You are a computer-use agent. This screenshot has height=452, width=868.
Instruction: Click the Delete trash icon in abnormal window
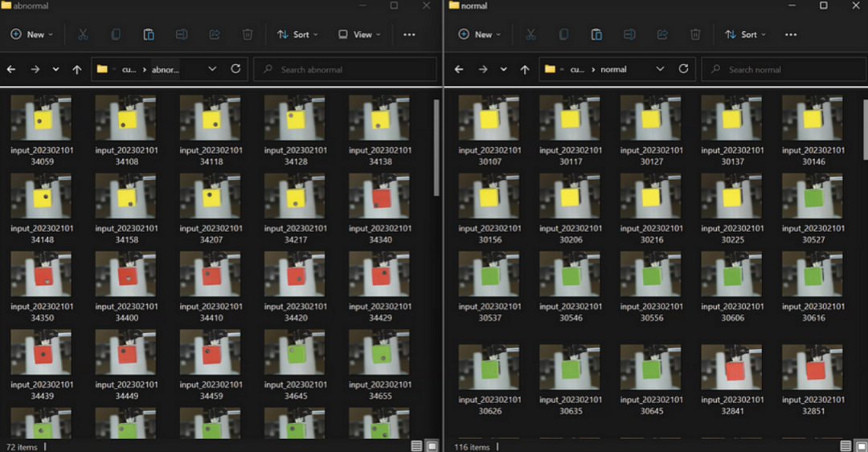point(248,35)
